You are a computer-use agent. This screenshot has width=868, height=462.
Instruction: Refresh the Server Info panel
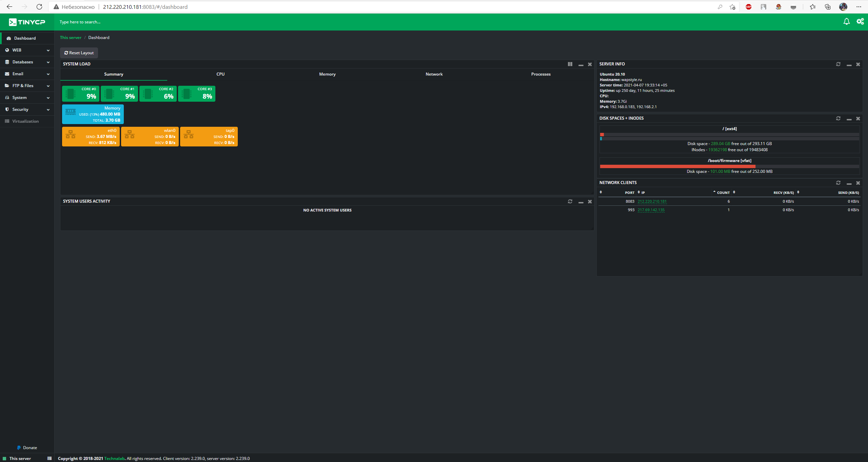click(838, 64)
